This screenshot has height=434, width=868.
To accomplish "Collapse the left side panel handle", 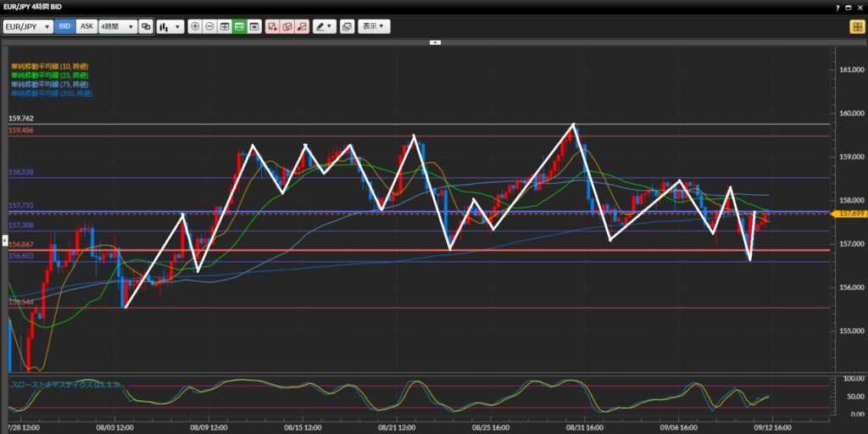I will (x=3, y=242).
